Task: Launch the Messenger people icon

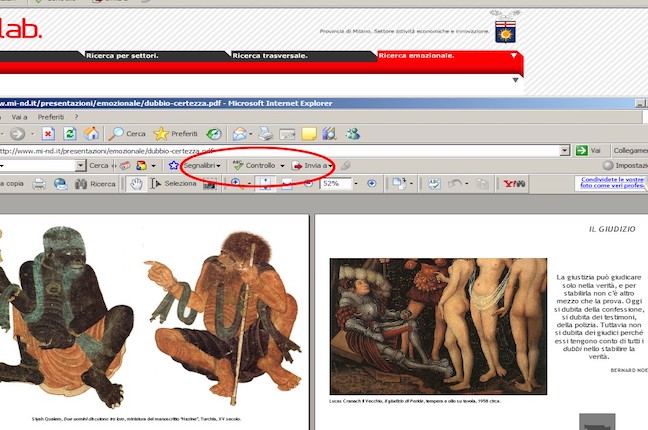Action: (353, 134)
